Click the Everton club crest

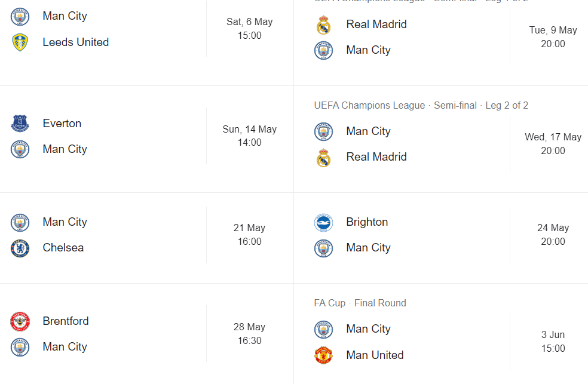point(20,124)
